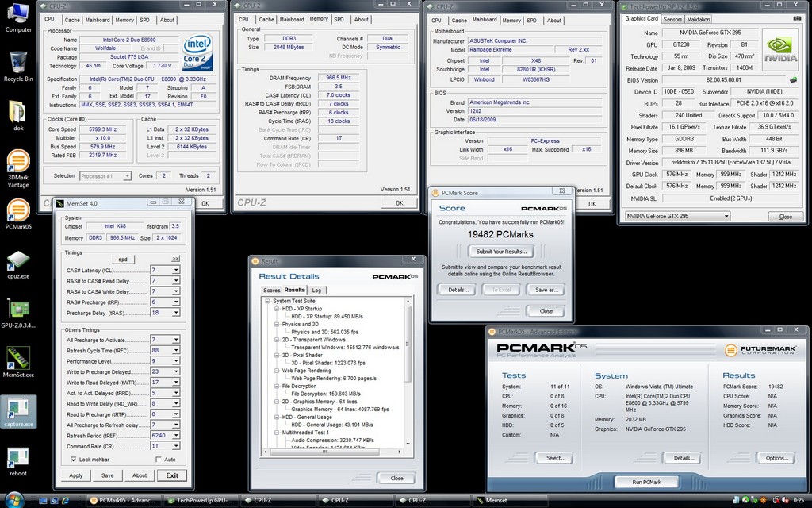Click Select... under PCMark05 Tests

555,458
